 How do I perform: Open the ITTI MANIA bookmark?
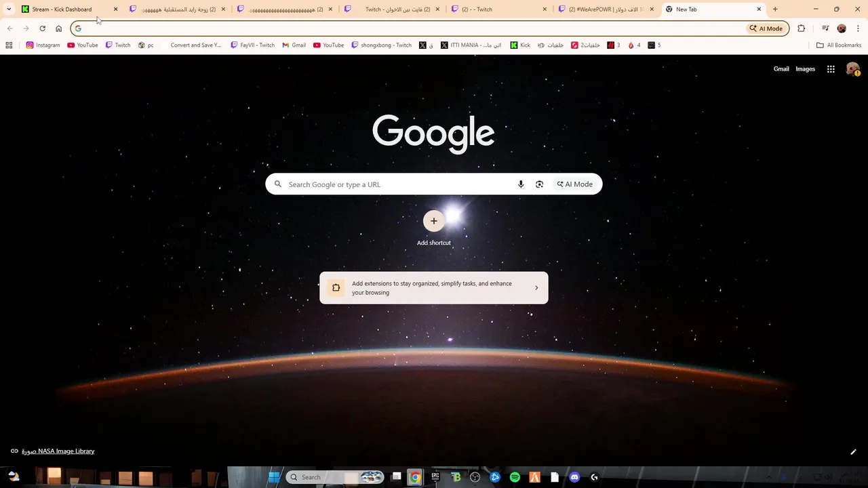pyautogui.click(x=471, y=45)
